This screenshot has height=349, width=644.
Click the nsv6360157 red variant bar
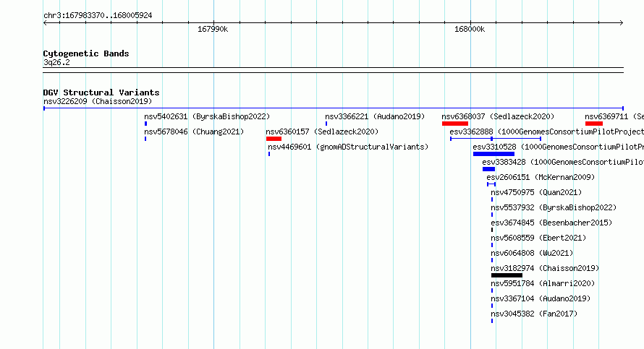tap(274, 139)
